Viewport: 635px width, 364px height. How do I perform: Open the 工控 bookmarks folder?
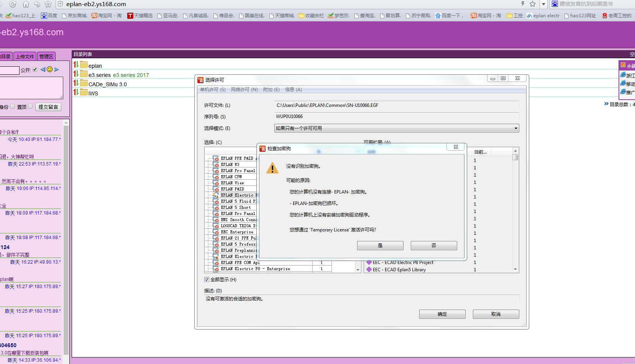pyautogui.click(x=514, y=16)
